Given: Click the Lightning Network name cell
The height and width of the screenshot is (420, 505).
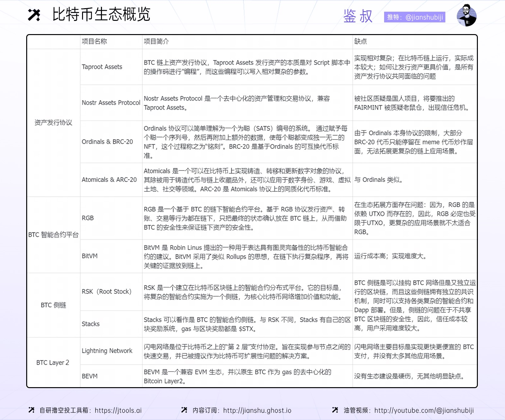Looking at the screenshot, I should 107,351.
